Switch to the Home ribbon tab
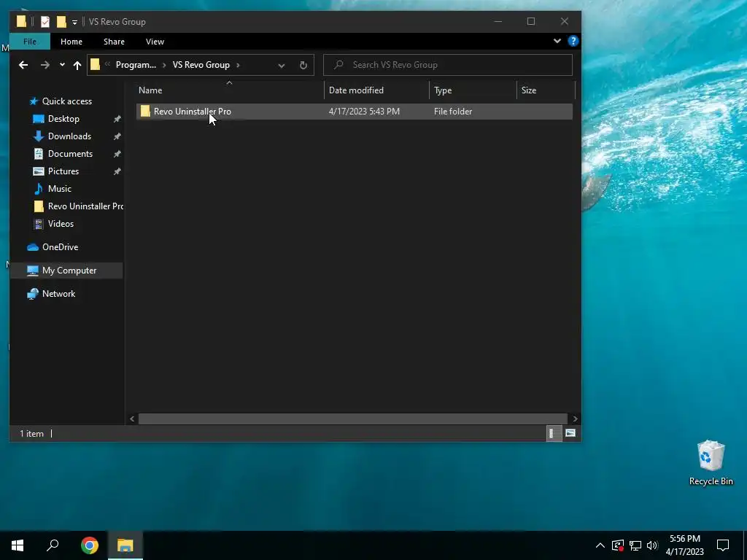Screen dimensions: 747x560 tap(71, 42)
